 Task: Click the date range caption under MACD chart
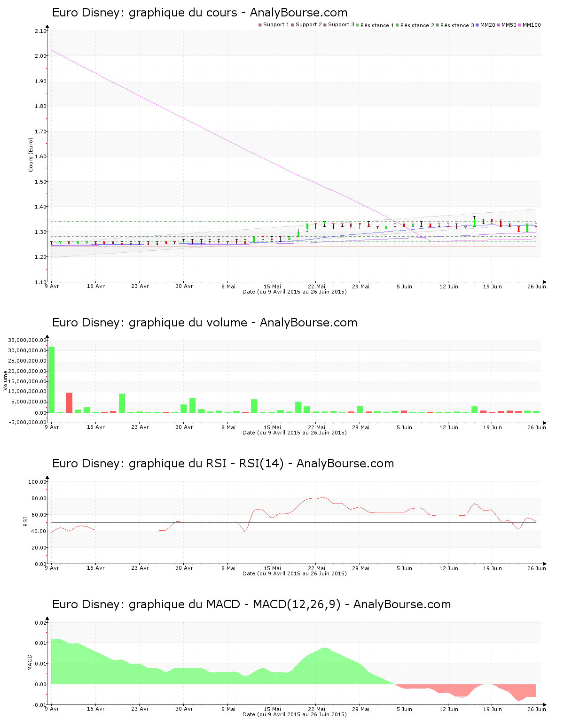click(x=295, y=714)
